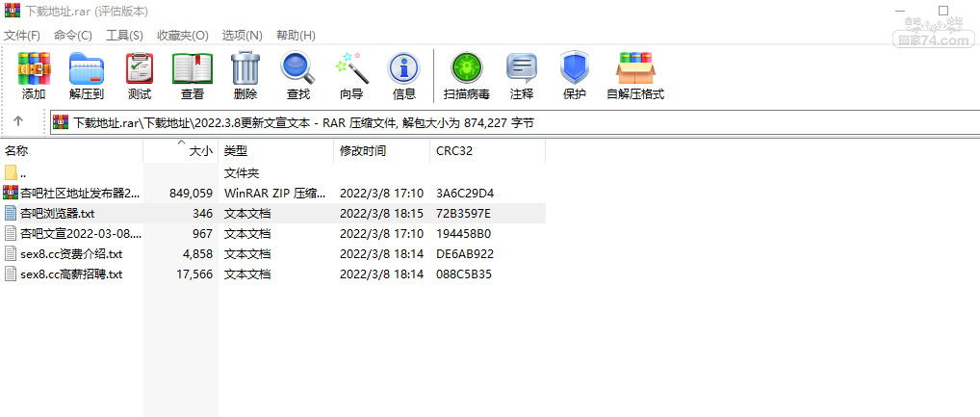Click the Extract To (解压到) icon
The image size is (980, 417).
[x=87, y=68]
